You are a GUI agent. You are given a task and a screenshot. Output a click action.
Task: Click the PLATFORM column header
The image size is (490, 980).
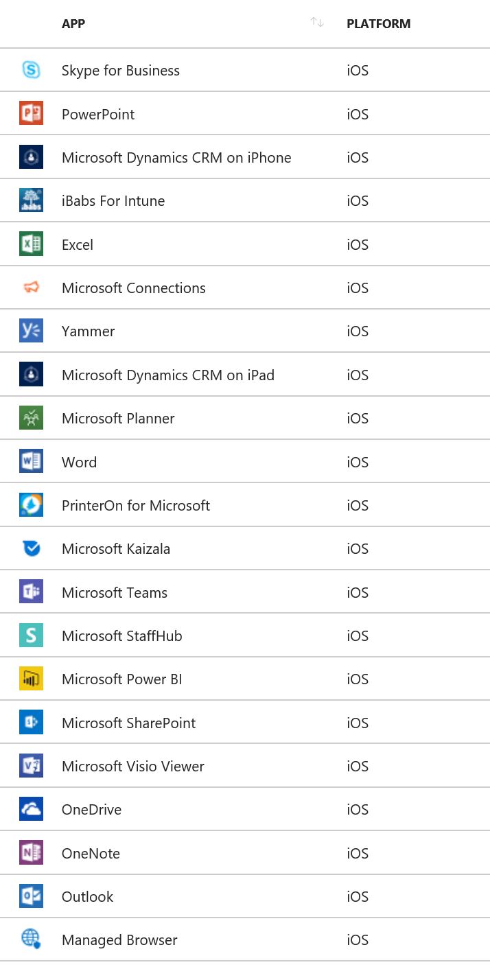coord(378,23)
